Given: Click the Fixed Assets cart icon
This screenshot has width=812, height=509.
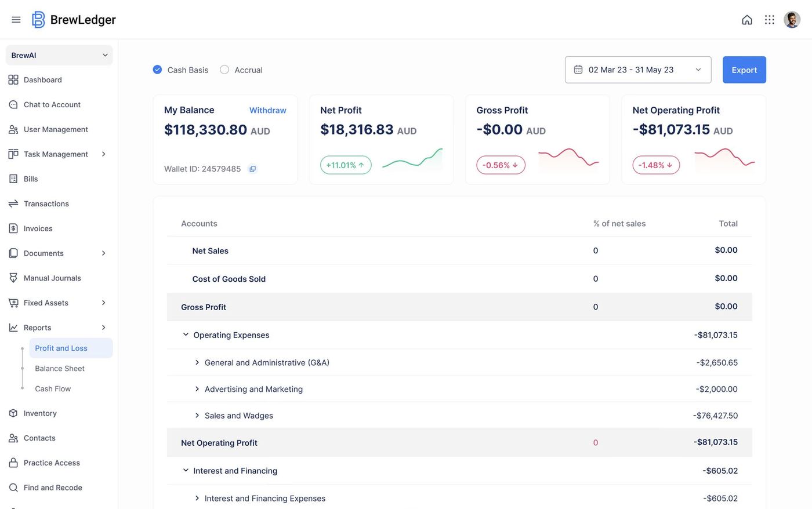Looking at the screenshot, I should 13,303.
